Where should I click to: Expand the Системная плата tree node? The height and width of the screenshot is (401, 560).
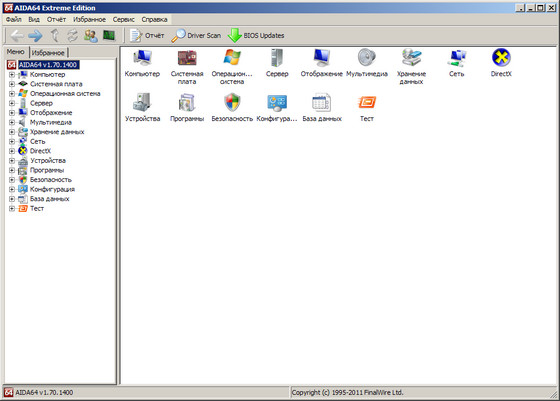click(12, 84)
